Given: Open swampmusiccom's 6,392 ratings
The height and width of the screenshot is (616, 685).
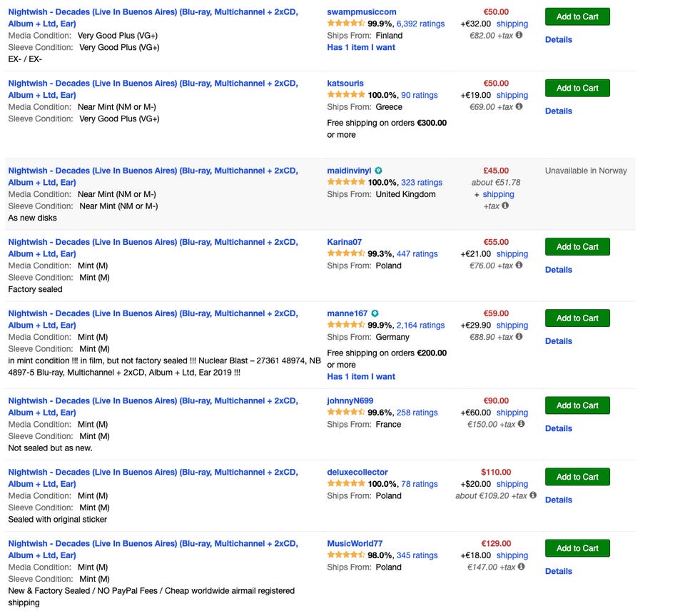Looking at the screenshot, I should pyautogui.click(x=420, y=24).
